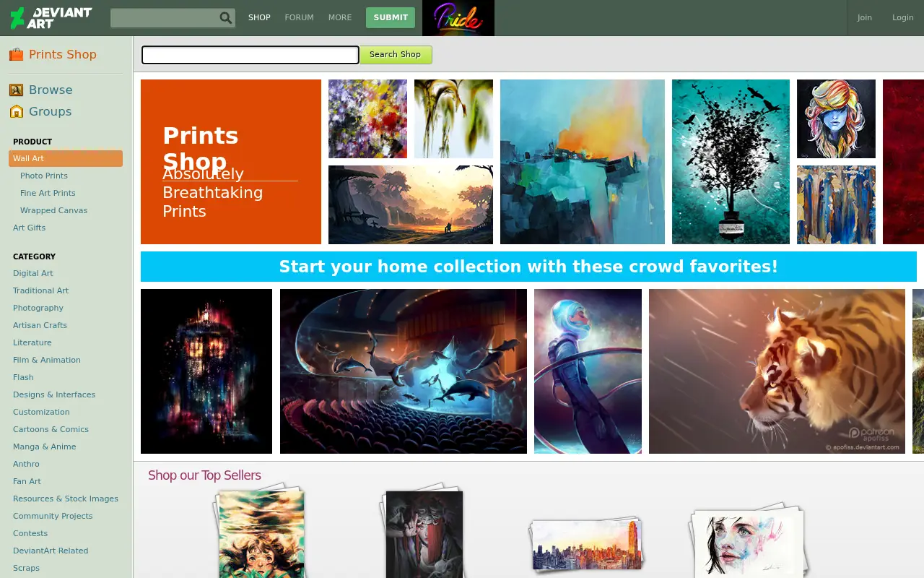
Task: Open the black tree with birds artwork
Action: (x=731, y=162)
